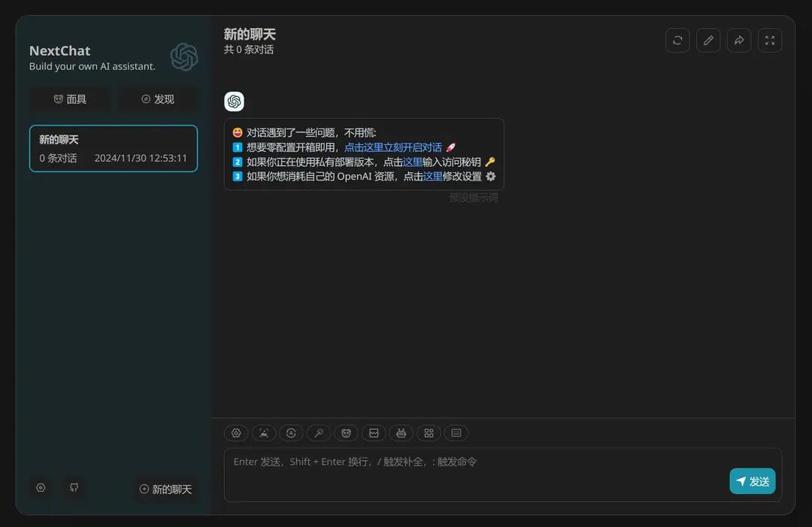Open the 面具 Masks page

click(x=69, y=98)
